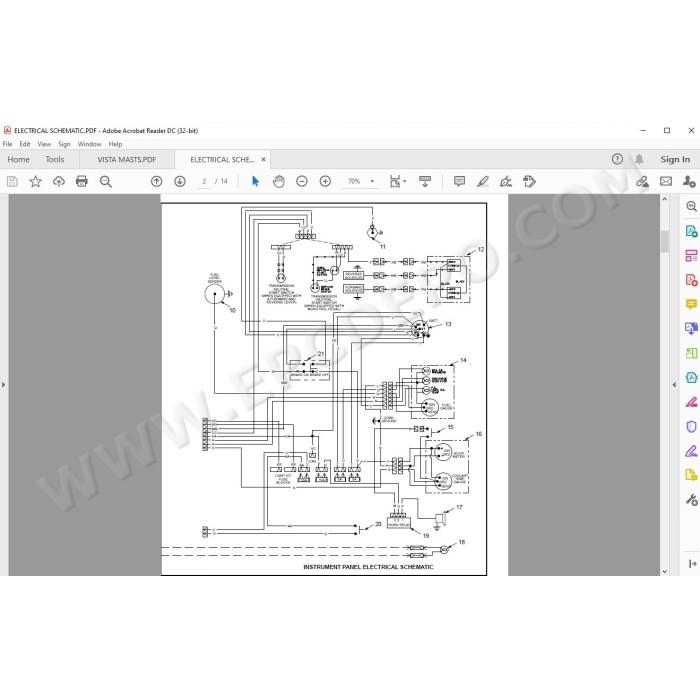Screen dimensions: 700x700
Task: Switch to the VISTA MASTS.PDF tab
Action: click(127, 159)
